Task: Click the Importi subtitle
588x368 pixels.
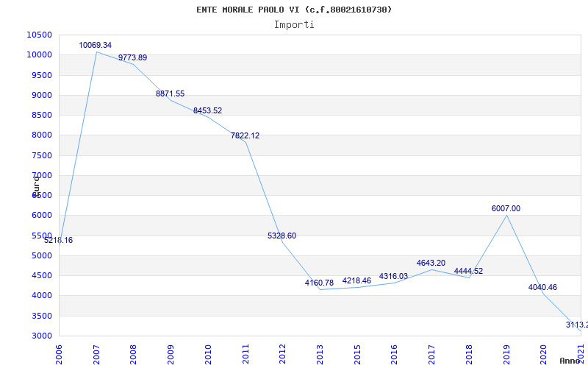Action: [294, 25]
